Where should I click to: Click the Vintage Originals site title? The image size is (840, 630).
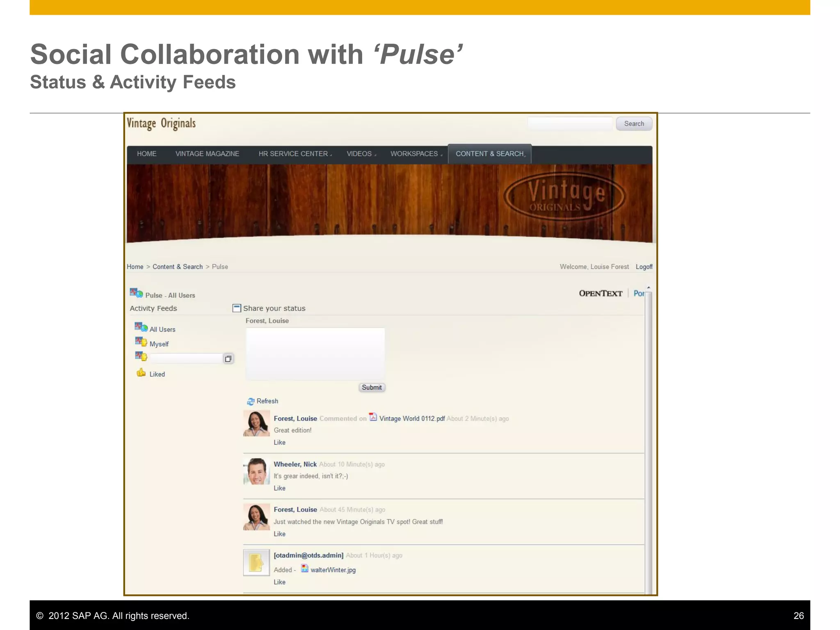[161, 123]
